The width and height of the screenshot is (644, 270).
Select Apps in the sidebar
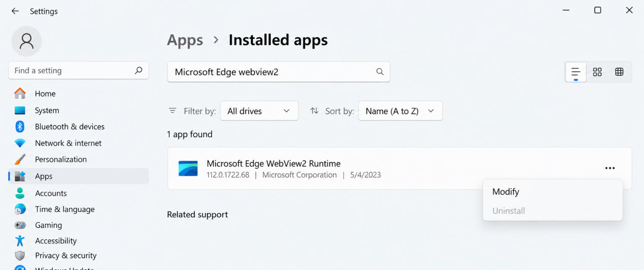[78, 176]
